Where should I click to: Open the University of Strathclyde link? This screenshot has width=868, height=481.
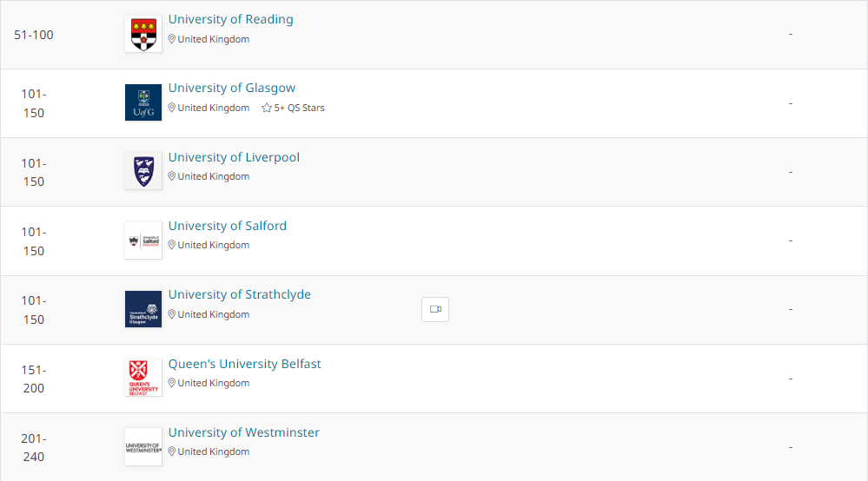pyautogui.click(x=239, y=294)
